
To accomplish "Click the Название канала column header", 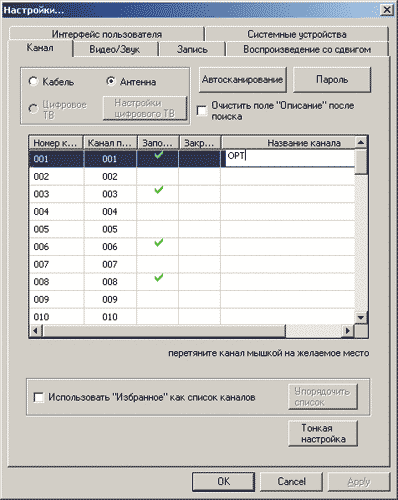I will tap(288, 143).
